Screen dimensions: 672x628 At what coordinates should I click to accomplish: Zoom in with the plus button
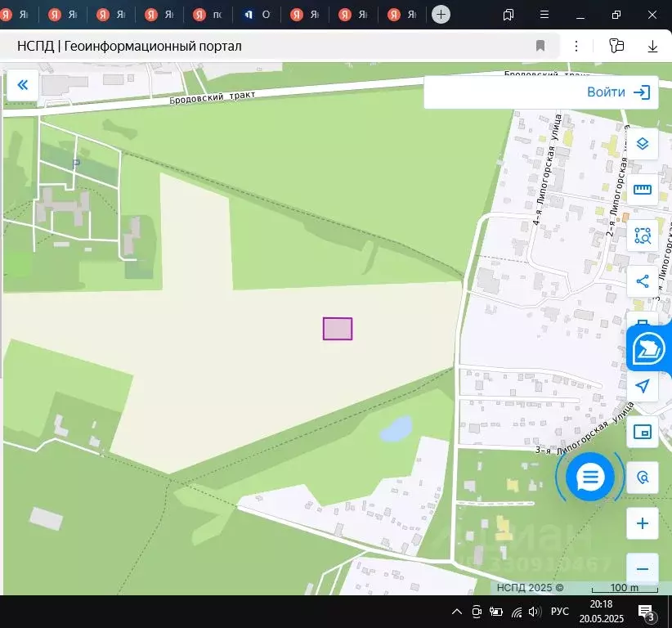pos(642,523)
